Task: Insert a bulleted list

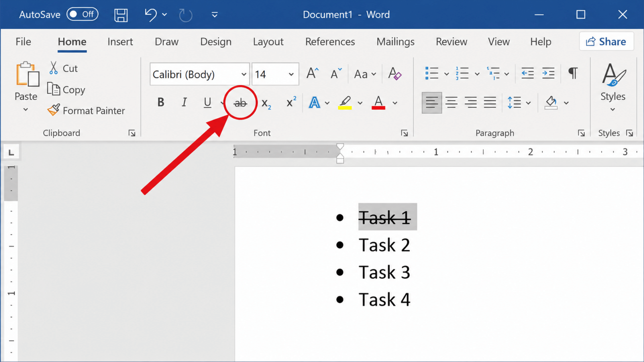Action: click(432, 73)
